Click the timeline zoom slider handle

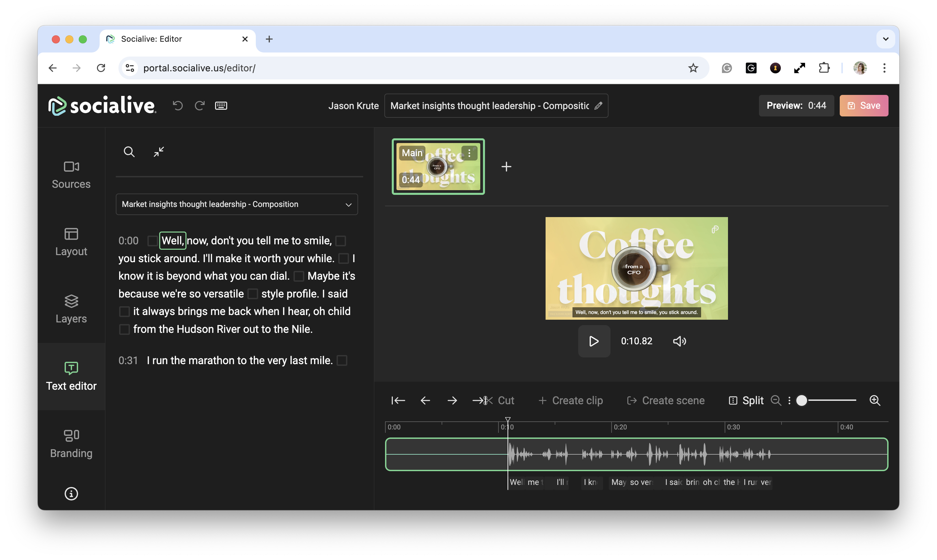(x=801, y=400)
